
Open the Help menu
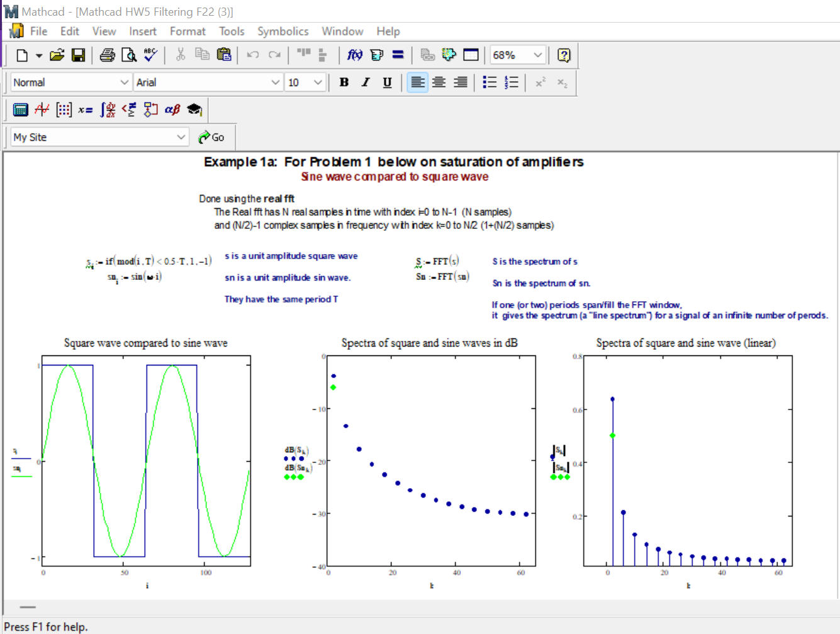(388, 31)
